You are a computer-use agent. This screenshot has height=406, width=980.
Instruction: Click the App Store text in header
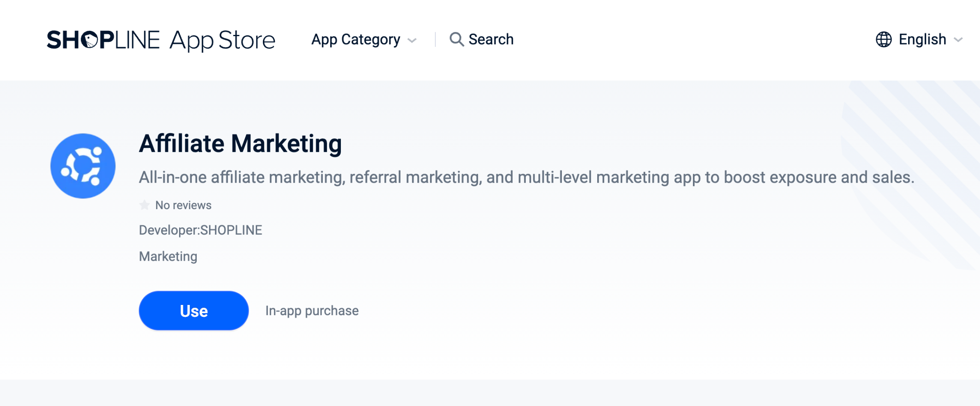tap(222, 40)
